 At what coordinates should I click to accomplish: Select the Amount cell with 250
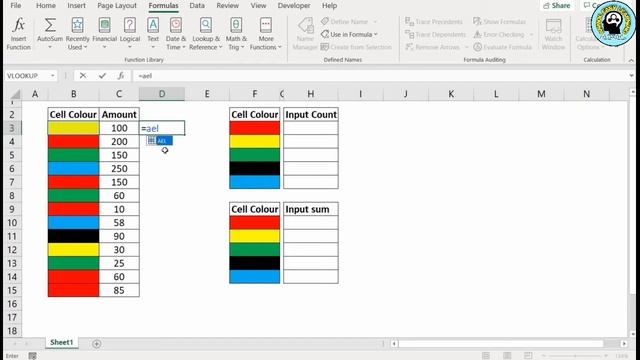[119, 169]
